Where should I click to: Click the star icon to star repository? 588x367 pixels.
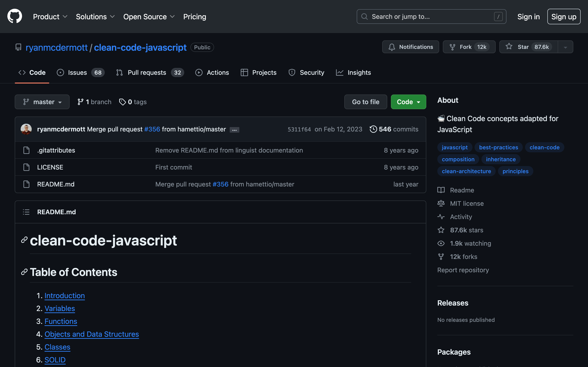[509, 47]
